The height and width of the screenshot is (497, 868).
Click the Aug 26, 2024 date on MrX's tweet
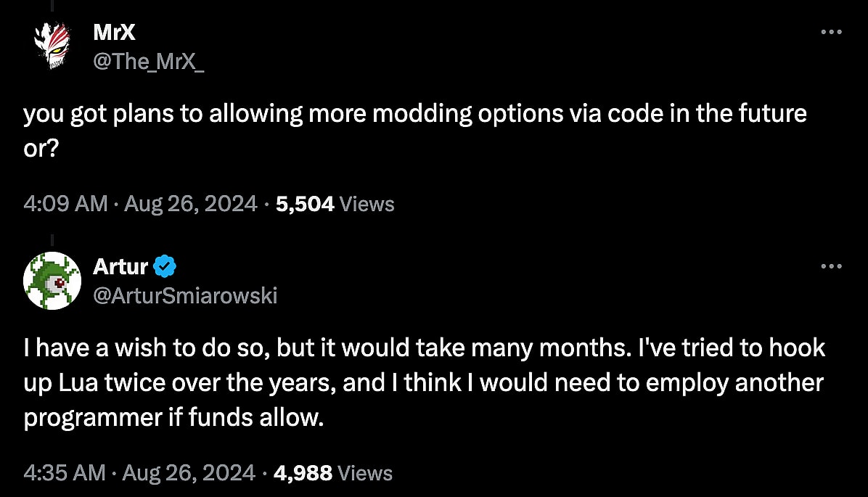(x=189, y=204)
